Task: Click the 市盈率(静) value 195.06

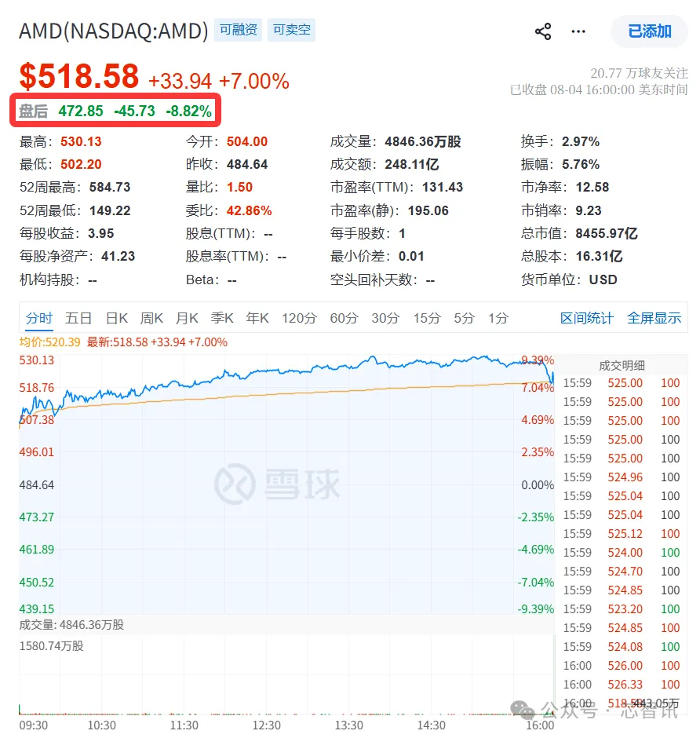Action: tap(428, 210)
